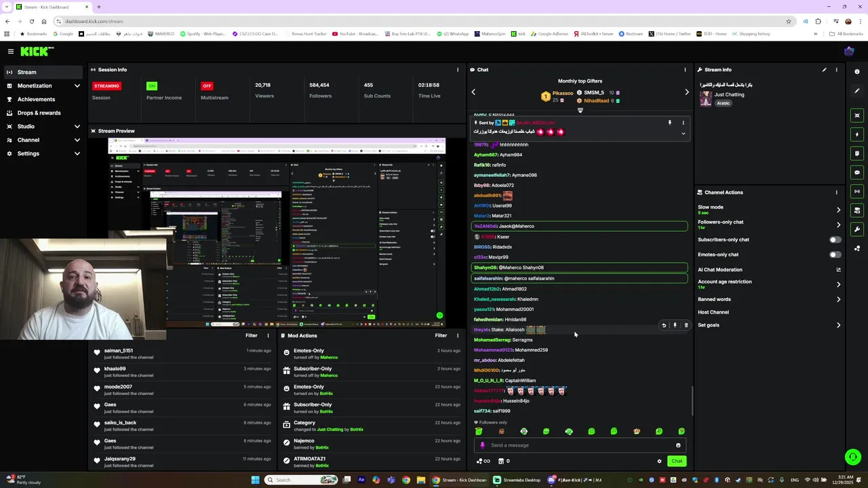
Task: Open Set goals arrow
Action: pos(838,325)
